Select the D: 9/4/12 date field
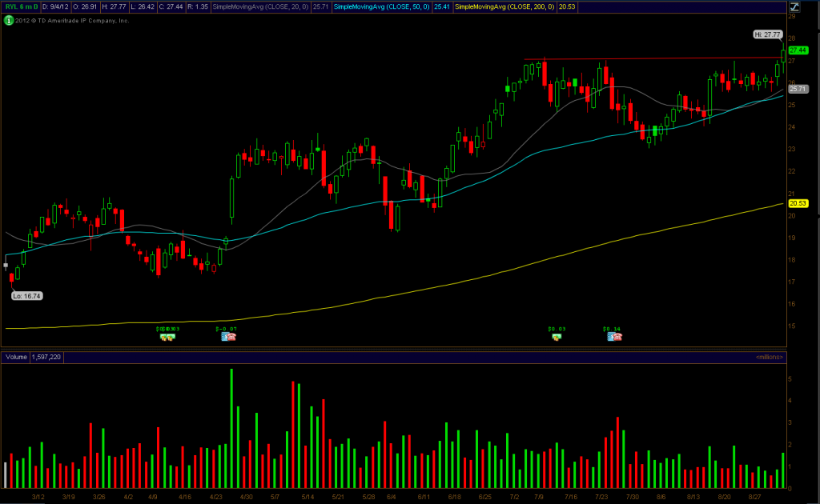This screenshot has height=504, width=820. (x=55, y=6)
